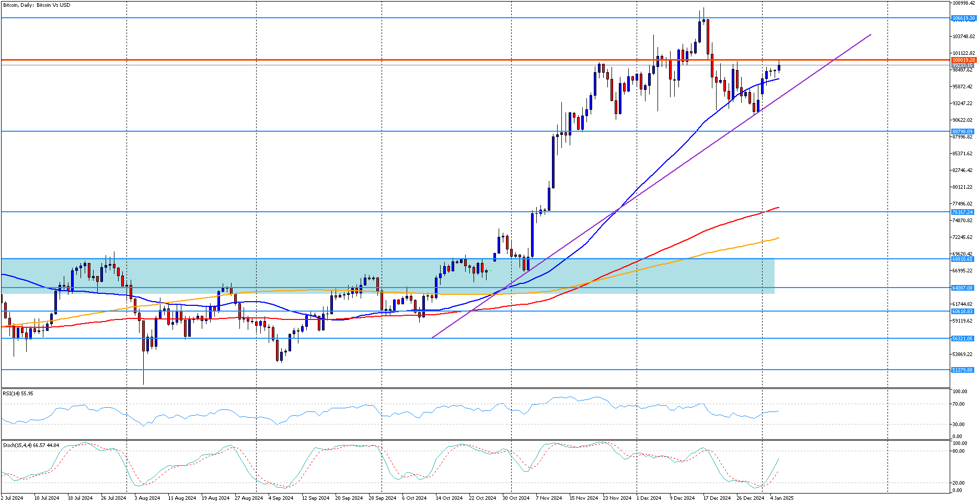Click the 4 Jan 2025 date label
The width and height of the screenshot is (980, 504).
[782, 498]
